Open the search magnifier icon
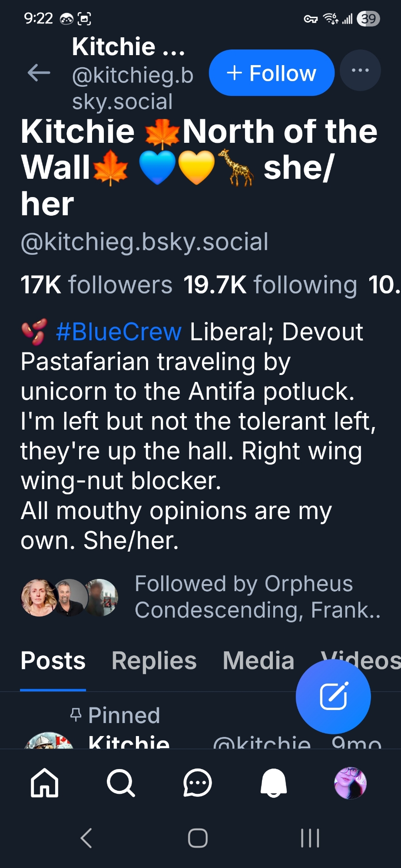This screenshot has height=868, width=401. 121,783
